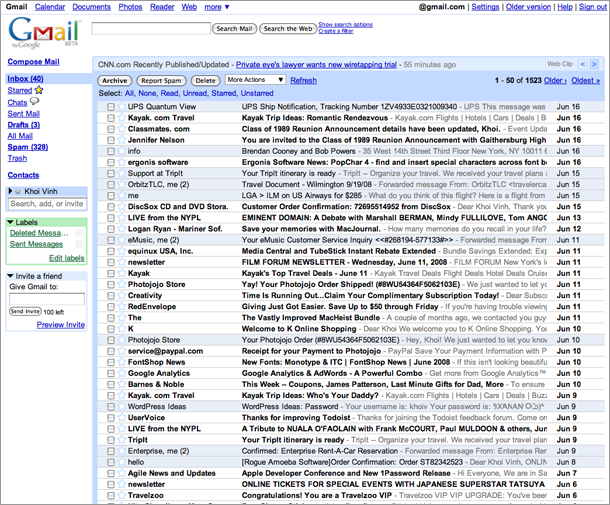
Task: Star the Google Analytics message
Action: (122, 373)
